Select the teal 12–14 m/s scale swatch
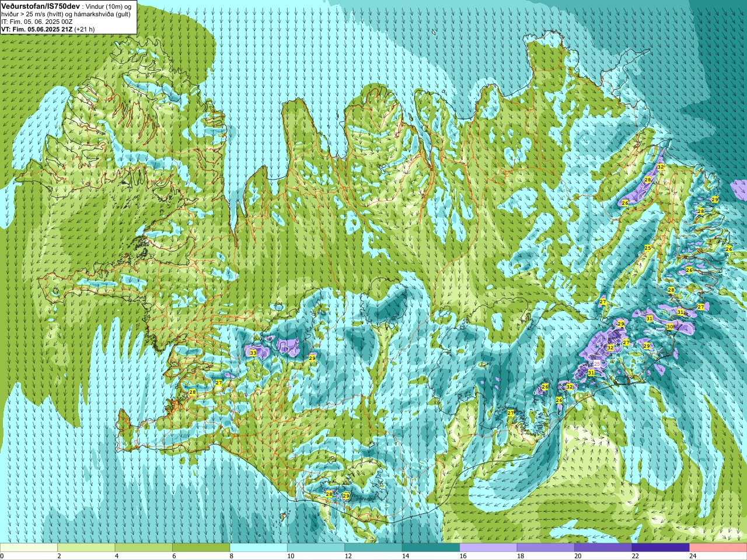 373,548
